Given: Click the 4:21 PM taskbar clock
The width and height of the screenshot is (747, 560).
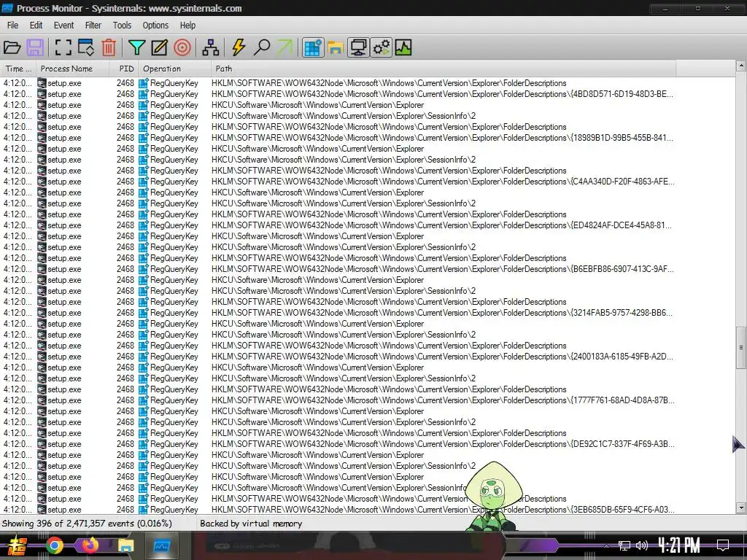Looking at the screenshot, I should pos(679,545).
